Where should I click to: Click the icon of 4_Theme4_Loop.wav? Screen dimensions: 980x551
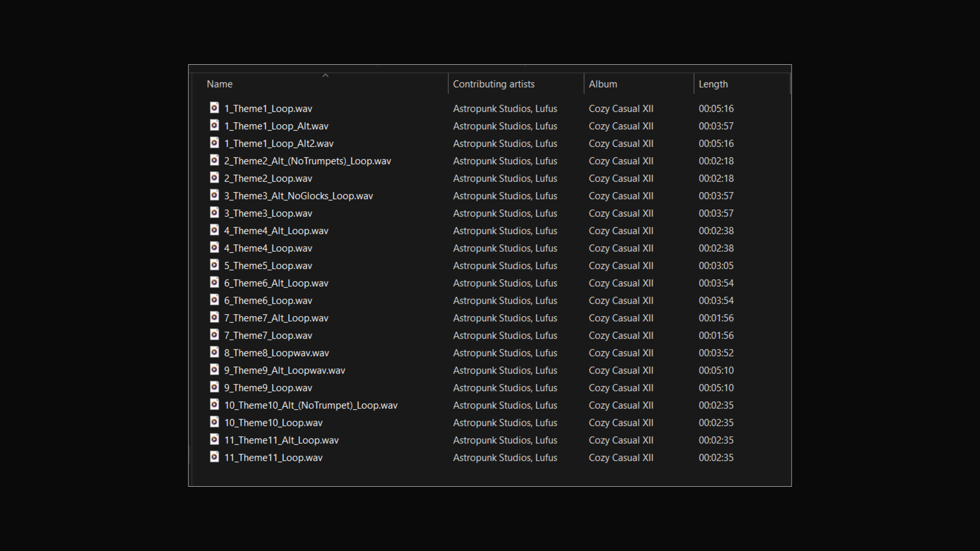[214, 247]
